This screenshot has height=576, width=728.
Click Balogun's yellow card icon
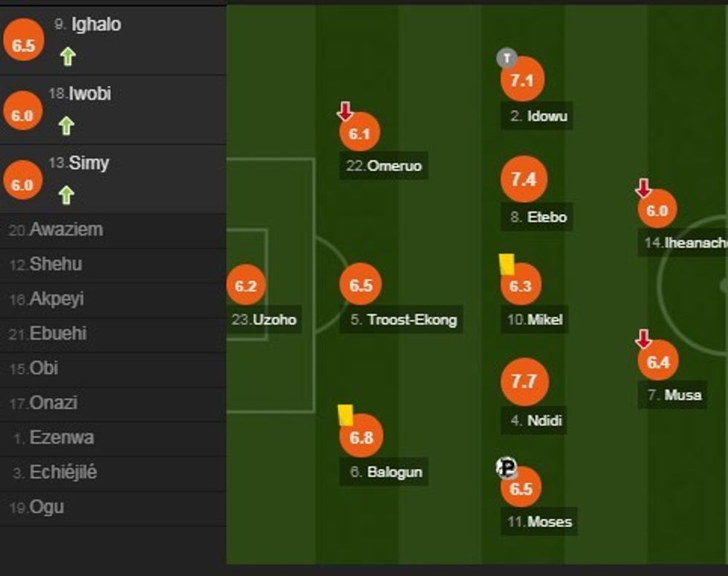click(345, 415)
